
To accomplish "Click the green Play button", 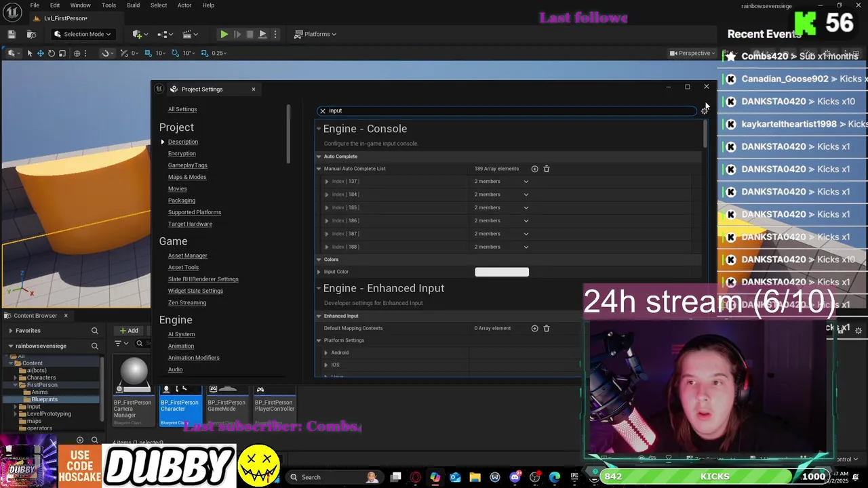I will point(224,34).
